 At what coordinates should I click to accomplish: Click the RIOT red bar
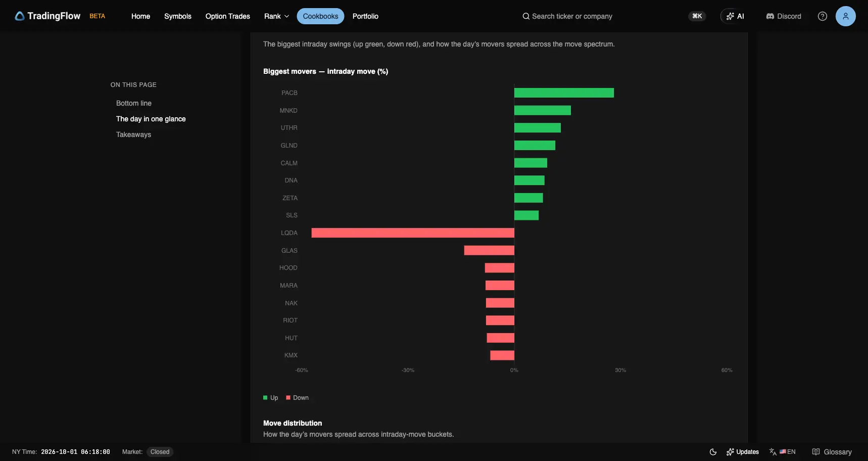[500, 320]
